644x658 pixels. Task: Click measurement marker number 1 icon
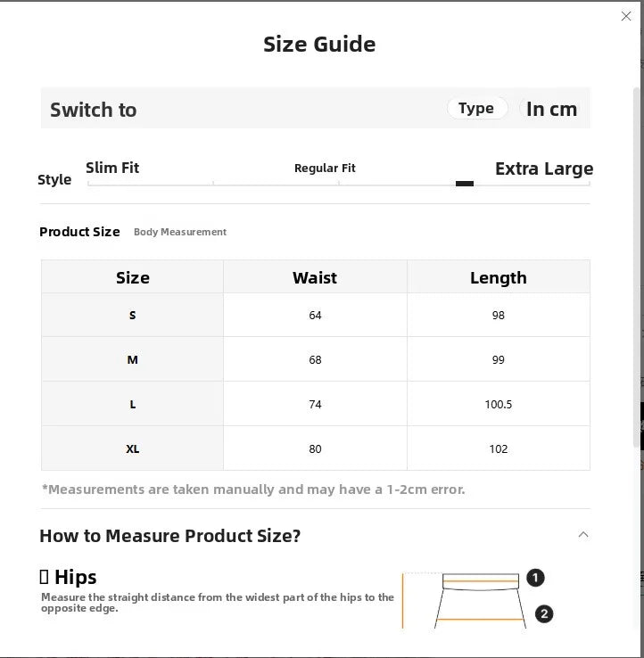(x=535, y=578)
